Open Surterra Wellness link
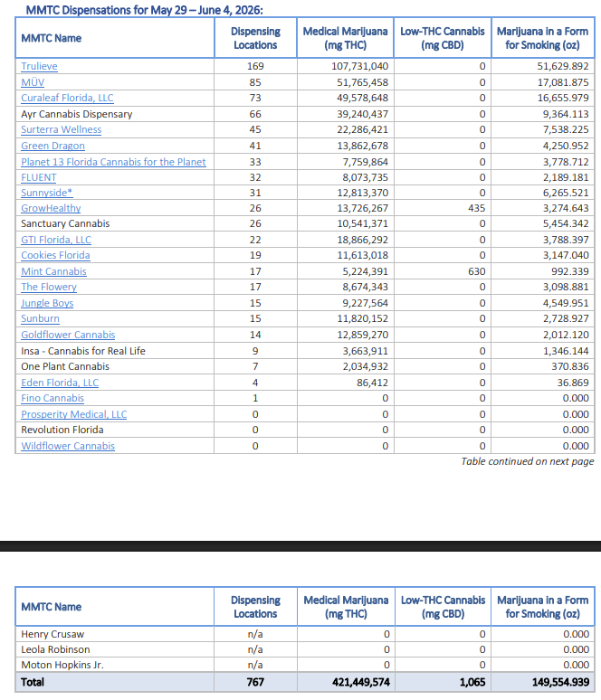The image size is (601, 700). [62, 129]
